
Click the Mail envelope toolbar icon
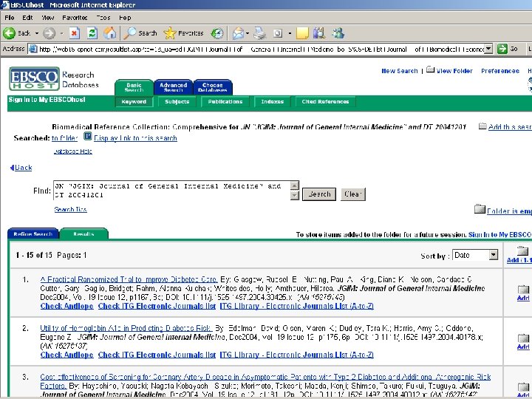(238, 33)
